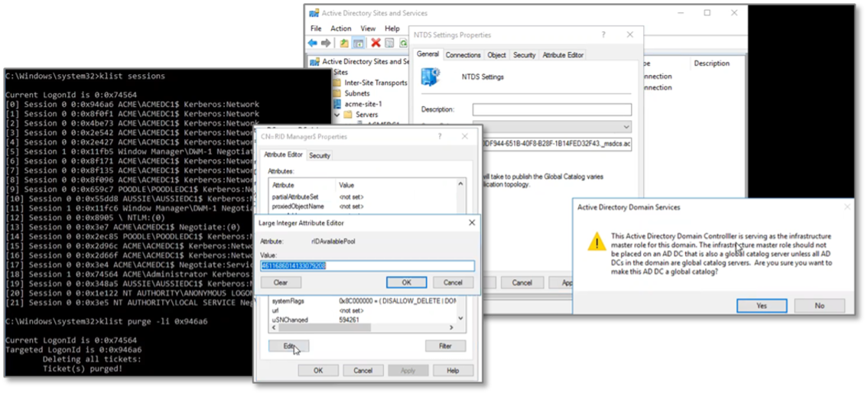Select acme-site-1 in the tree
The width and height of the screenshot is (868, 396).
(363, 103)
